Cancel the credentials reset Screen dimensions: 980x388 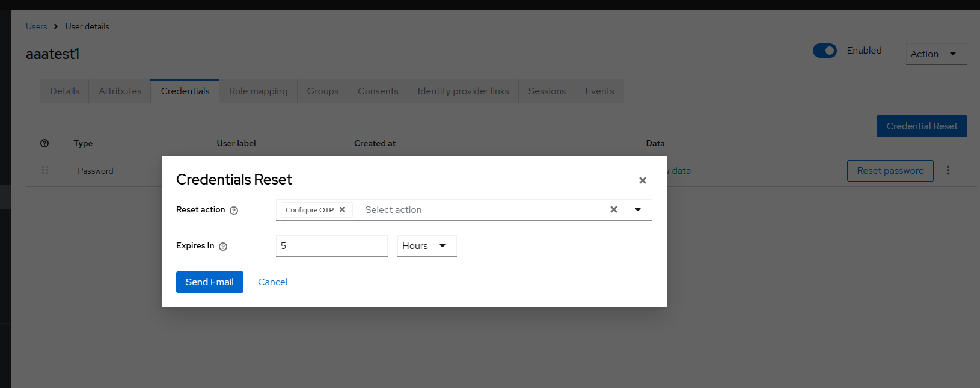click(x=272, y=282)
